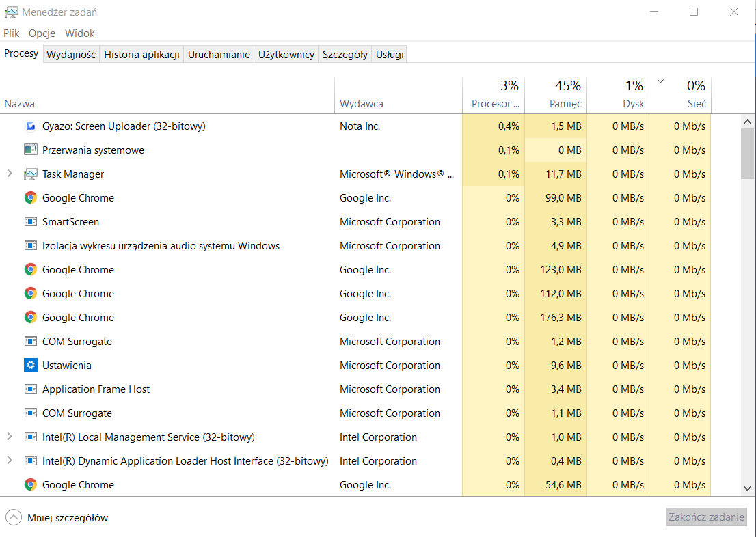Click the Chrome icon using 112,0 MB
Screen dimensions: 756x537
[x=30, y=294]
